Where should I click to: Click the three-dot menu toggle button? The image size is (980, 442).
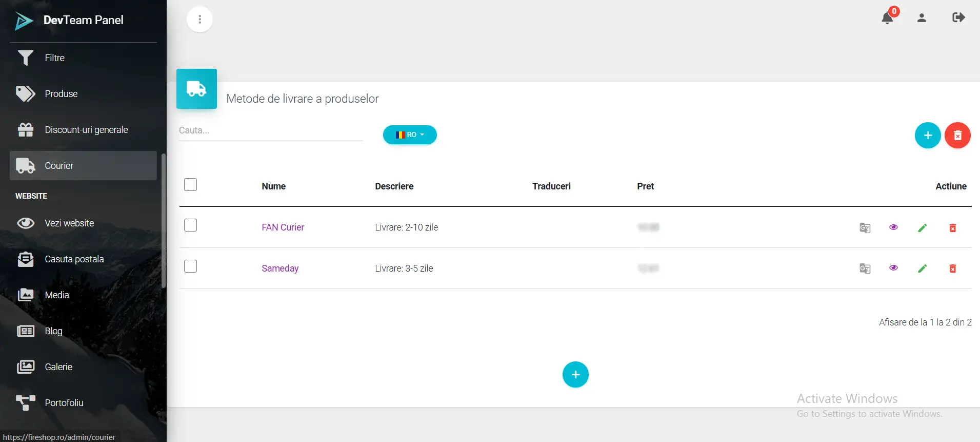coord(199,20)
